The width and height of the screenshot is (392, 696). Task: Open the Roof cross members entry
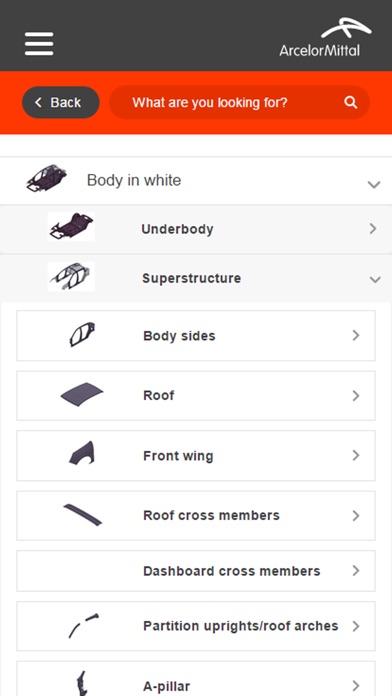(196, 515)
